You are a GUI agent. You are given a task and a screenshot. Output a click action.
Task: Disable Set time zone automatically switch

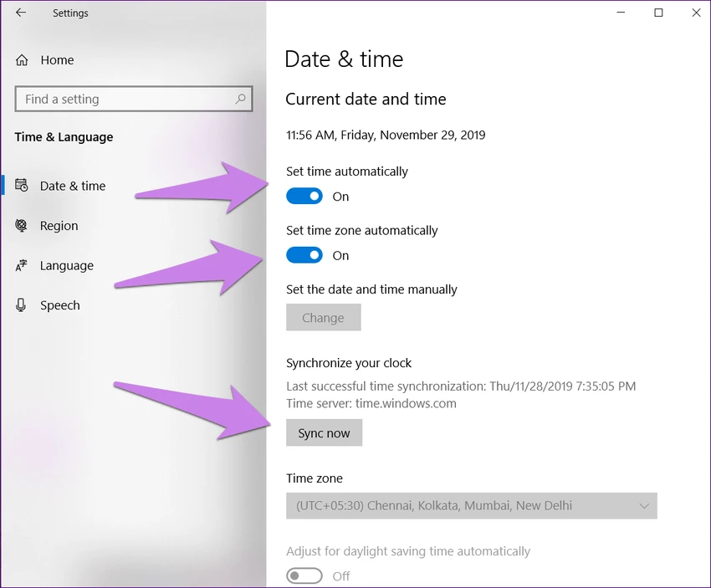pos(304,255)
